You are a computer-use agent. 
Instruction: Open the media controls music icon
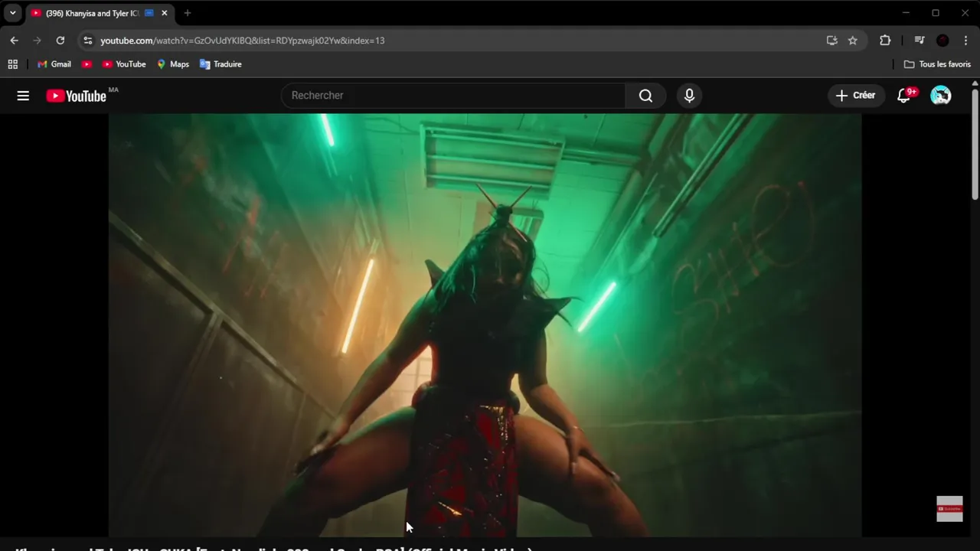pos(920,41)
